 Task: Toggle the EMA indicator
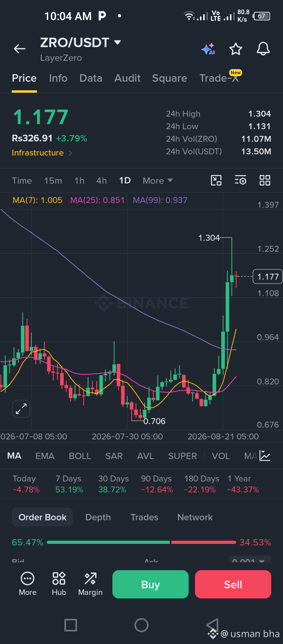pos(45,456)
